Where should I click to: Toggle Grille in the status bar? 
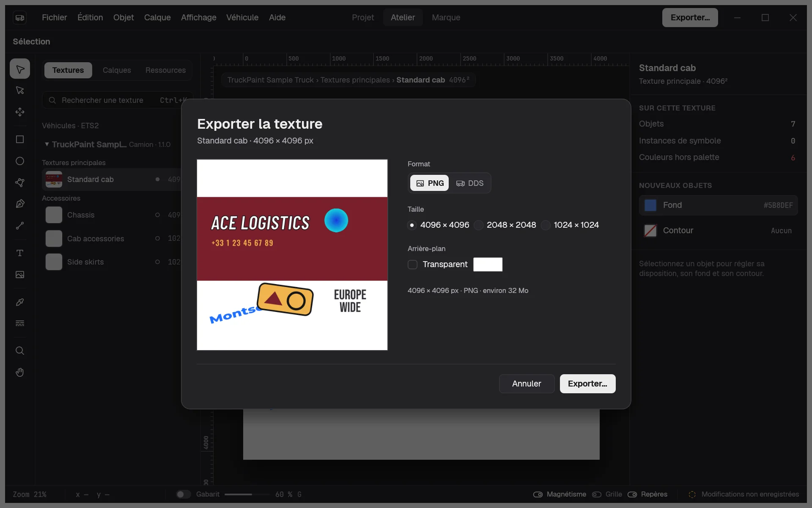pyautogui.click(x=607, y=494)
